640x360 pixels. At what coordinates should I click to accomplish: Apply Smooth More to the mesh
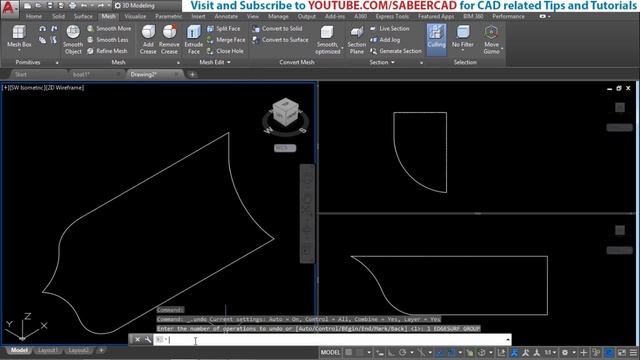[109, 29]
